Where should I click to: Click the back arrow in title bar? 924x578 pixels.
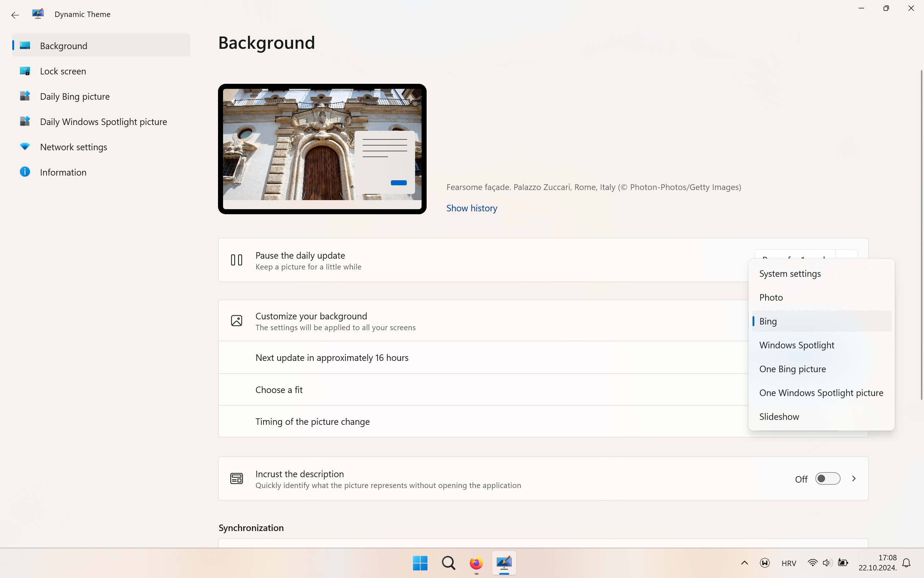tap(15, 15)
